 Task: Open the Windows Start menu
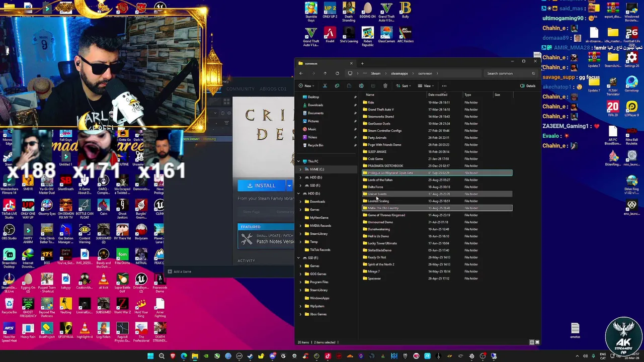pos(150,356)
